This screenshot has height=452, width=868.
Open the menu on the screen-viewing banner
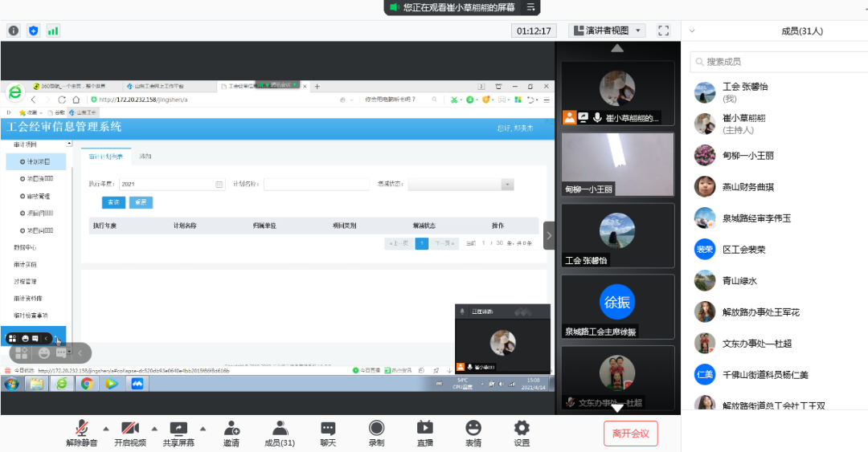(x=530, y=7)
